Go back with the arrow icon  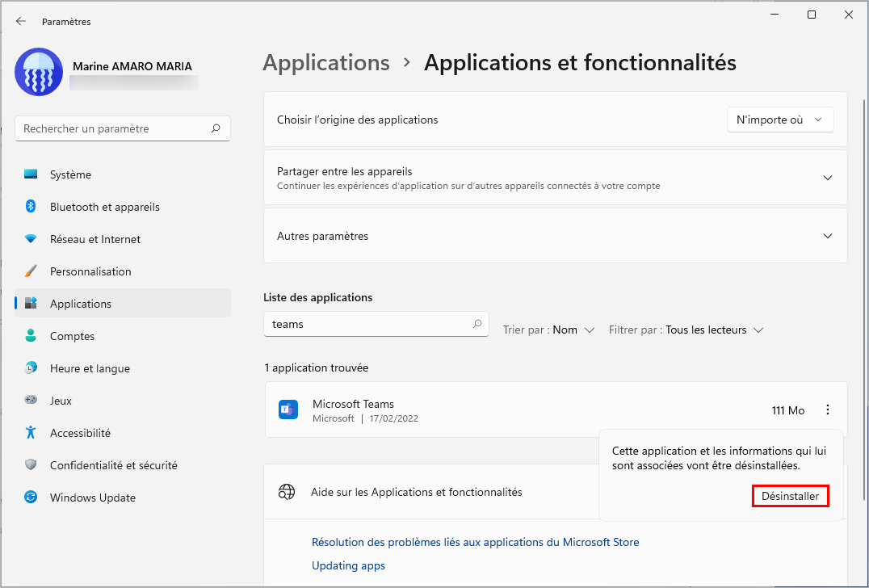21,21
